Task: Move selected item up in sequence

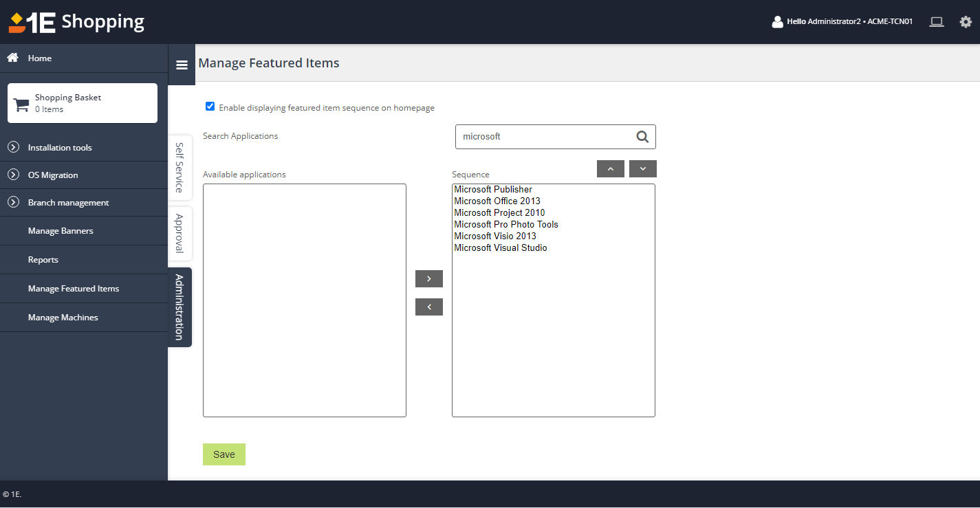Action: pos(610,169)
